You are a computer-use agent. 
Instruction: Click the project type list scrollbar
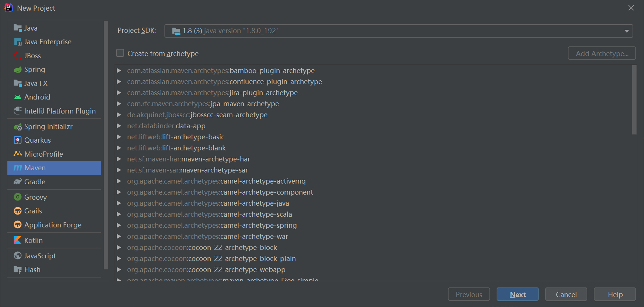(x=106, y=145)
